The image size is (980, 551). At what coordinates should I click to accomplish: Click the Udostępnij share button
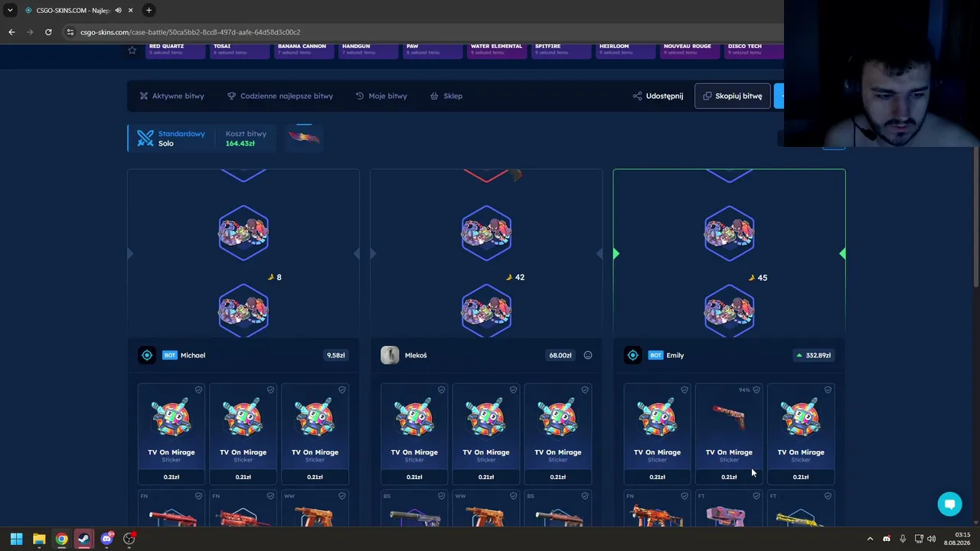tap(658, 96)
